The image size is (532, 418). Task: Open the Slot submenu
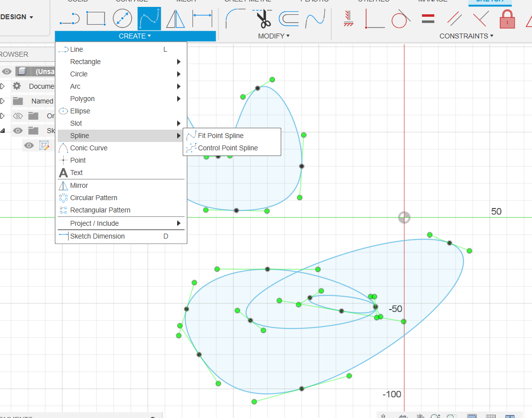click(x=121, y=123)
